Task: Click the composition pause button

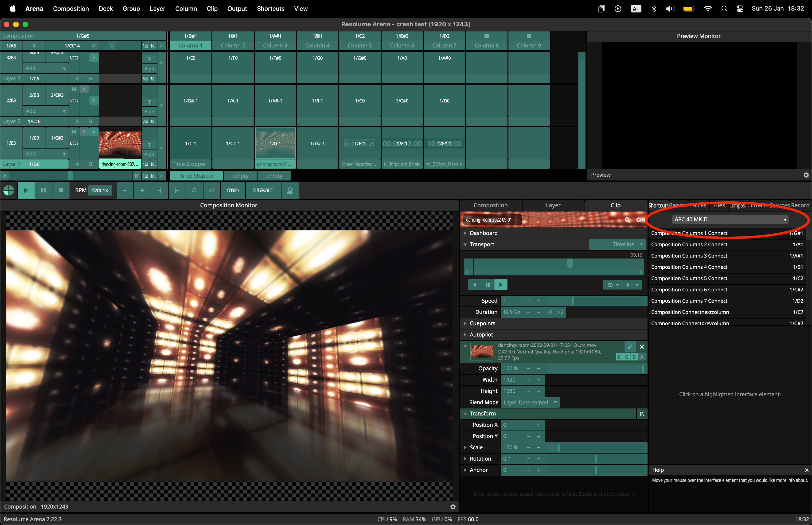Action: tap(43, 190)
